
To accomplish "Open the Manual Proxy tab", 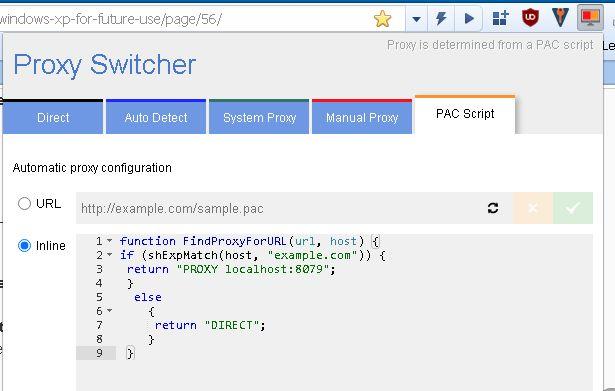I will click(x=362, y=117).
